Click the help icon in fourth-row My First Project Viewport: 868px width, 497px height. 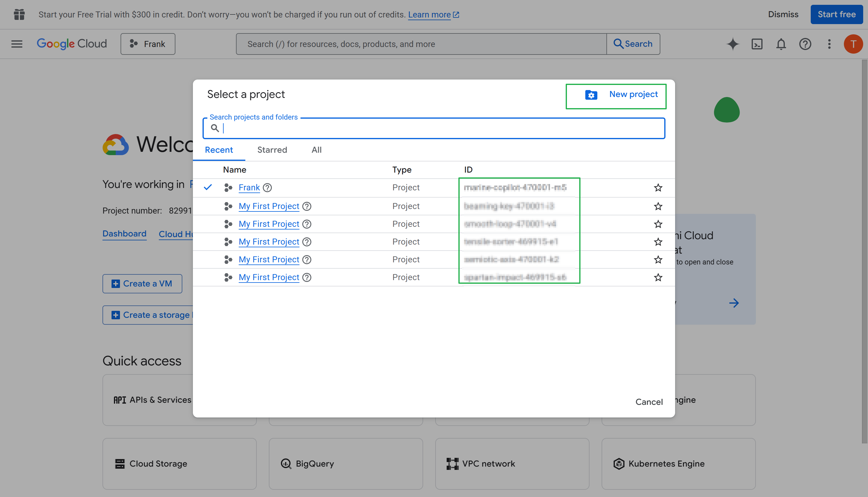(307, 242)
